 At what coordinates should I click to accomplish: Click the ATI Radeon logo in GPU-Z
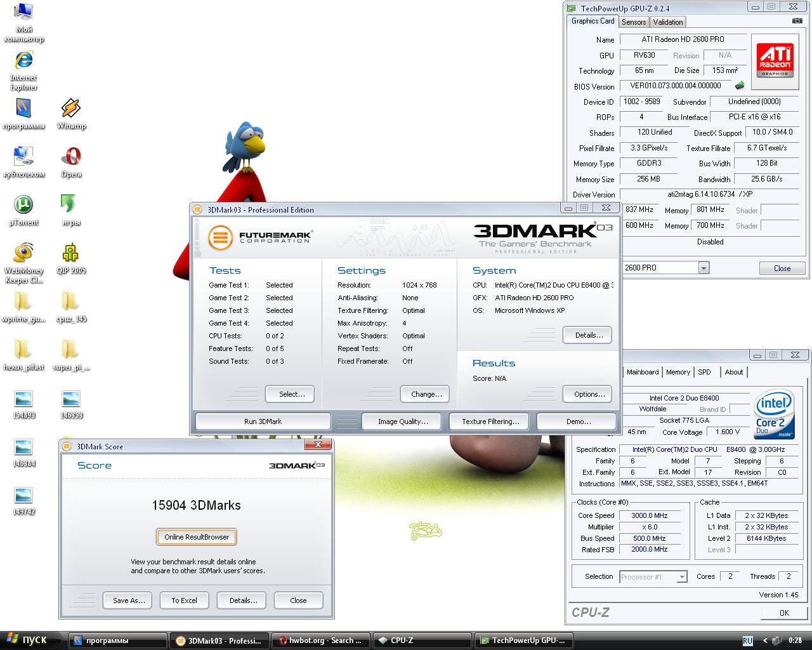pos(775,61)
